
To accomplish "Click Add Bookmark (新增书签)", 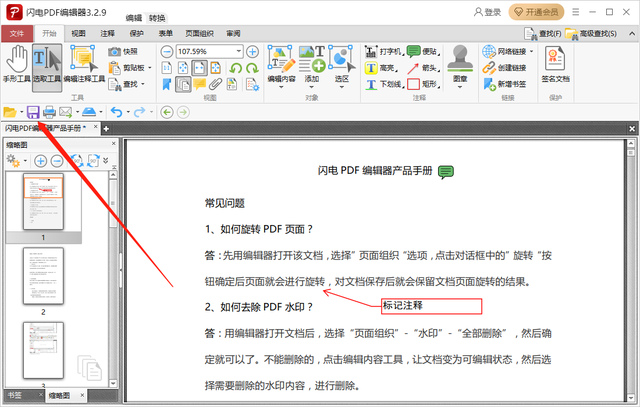I will coord(504,84).
